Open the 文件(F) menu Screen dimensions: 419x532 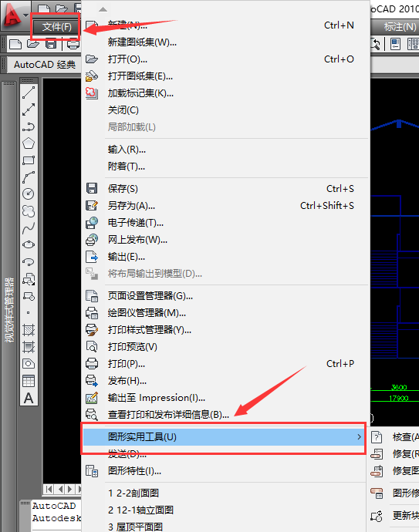pos(56,27)
